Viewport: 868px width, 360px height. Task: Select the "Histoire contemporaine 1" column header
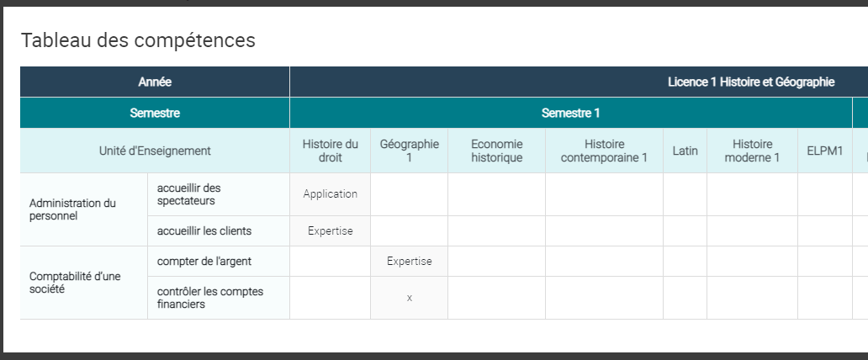click(604, 151)
